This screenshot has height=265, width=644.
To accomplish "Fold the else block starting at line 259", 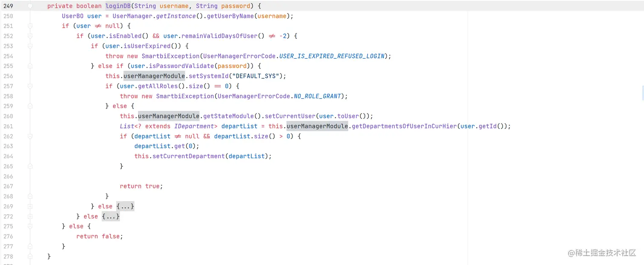I will 30,106.
